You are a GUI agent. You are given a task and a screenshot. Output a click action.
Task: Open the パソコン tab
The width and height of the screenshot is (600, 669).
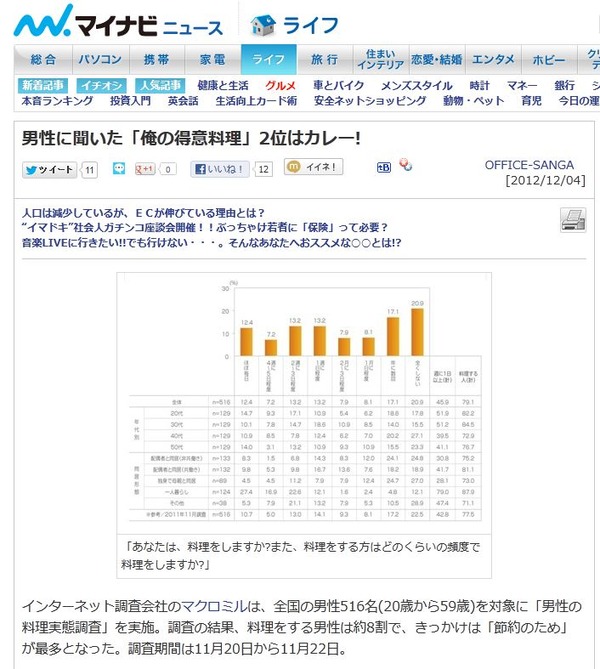tap(100, 59)
